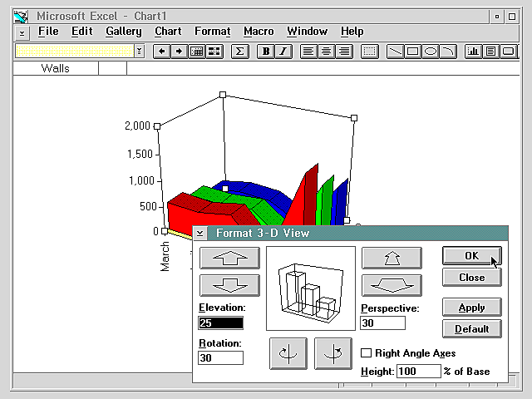
Task: Open the Format 3-D View dialog control menu
Action: [x=199, y=233]
